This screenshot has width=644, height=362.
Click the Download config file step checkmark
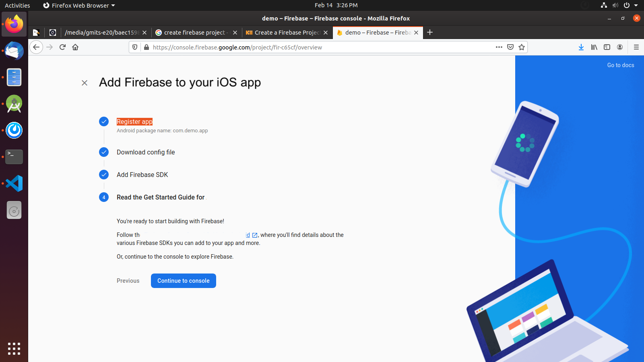[104, 152]
